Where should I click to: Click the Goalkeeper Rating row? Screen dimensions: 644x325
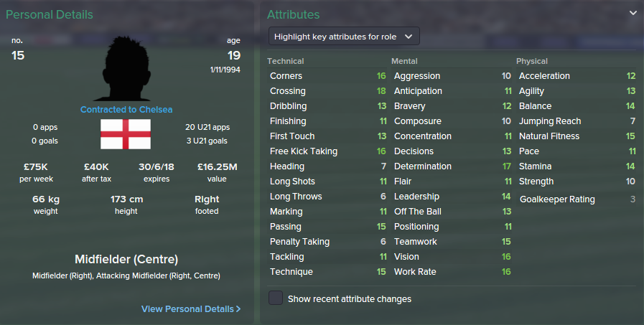point(577,199)
